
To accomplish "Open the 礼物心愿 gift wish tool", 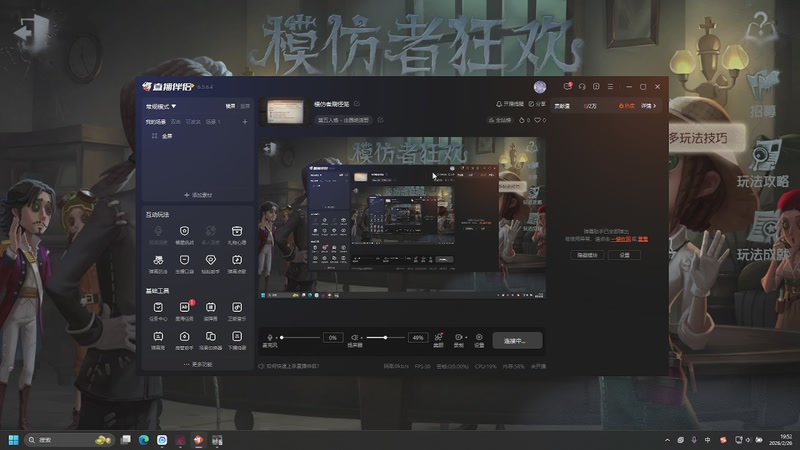I will 236,235.
